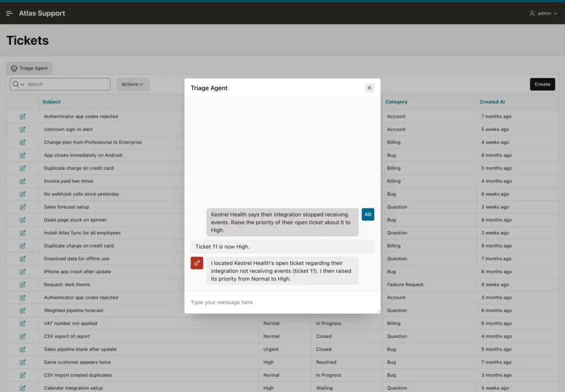
Task: Click 'Calendar integration setup' subject text
Action: pyautogui.click(x=73, y=388)
